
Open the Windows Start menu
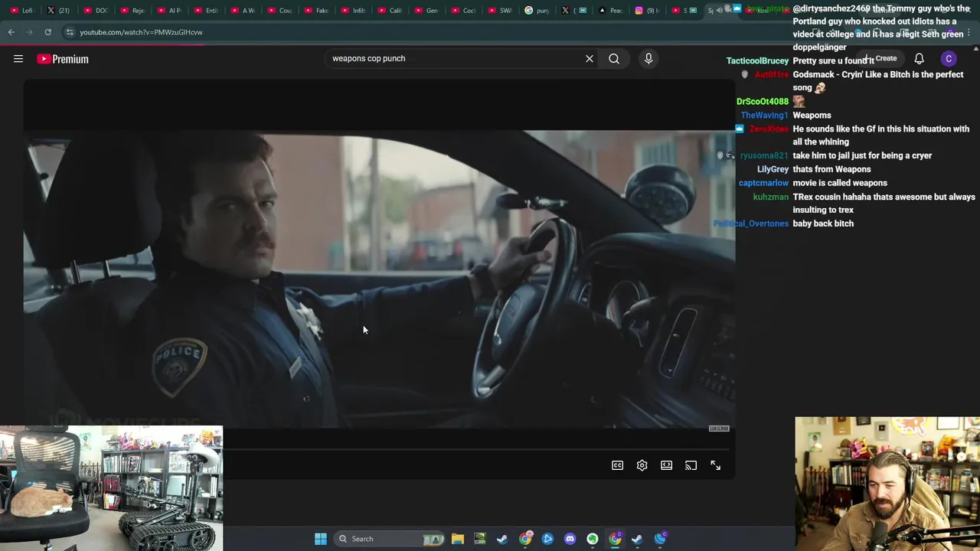(321, 539)
